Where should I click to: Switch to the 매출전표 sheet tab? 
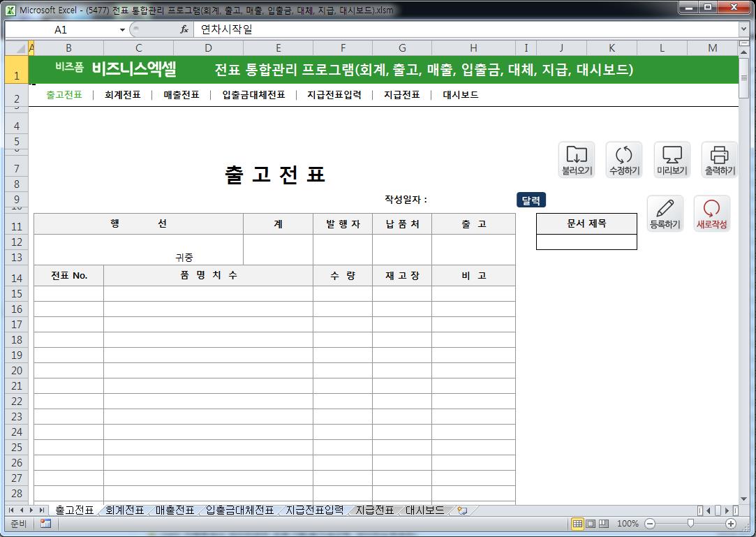click(175, 510)
